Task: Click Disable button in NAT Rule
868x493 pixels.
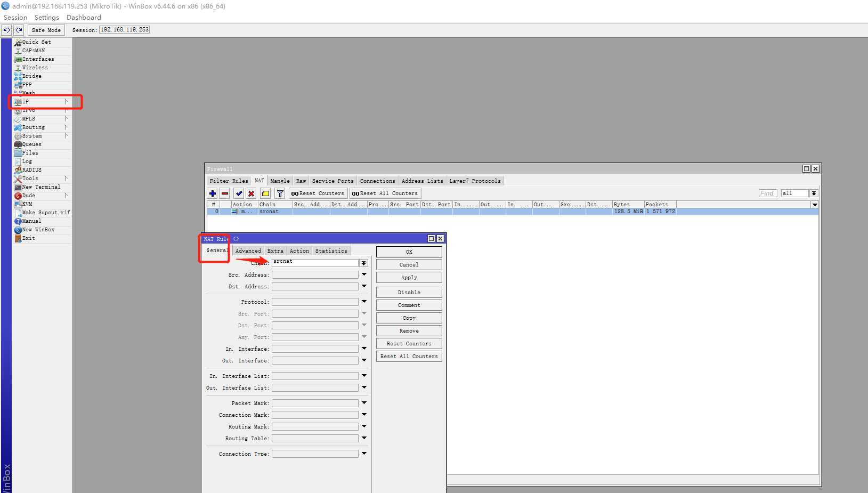Action: 409,293
